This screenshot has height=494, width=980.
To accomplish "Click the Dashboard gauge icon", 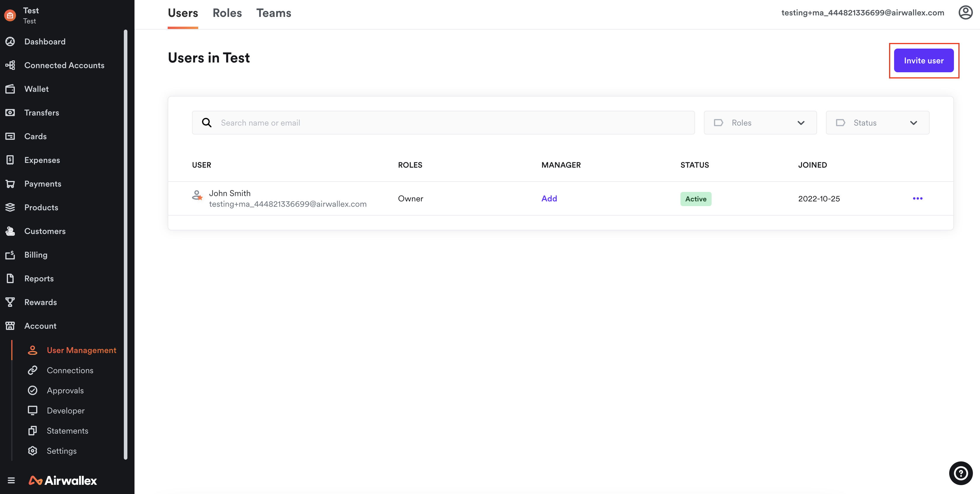I will coord(10,41).
